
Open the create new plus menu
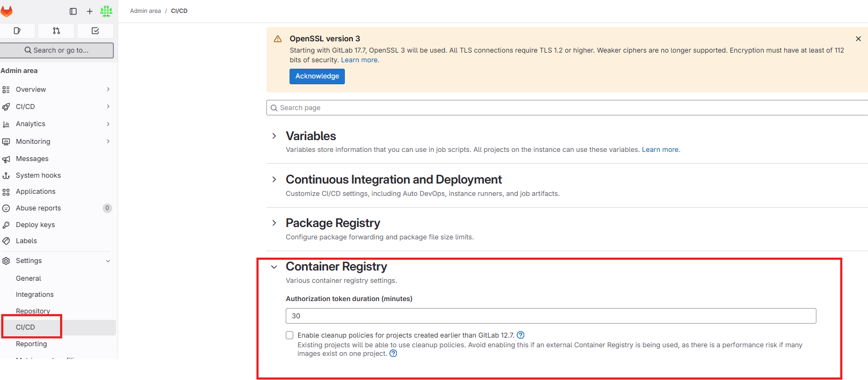[x=90, y=11]
